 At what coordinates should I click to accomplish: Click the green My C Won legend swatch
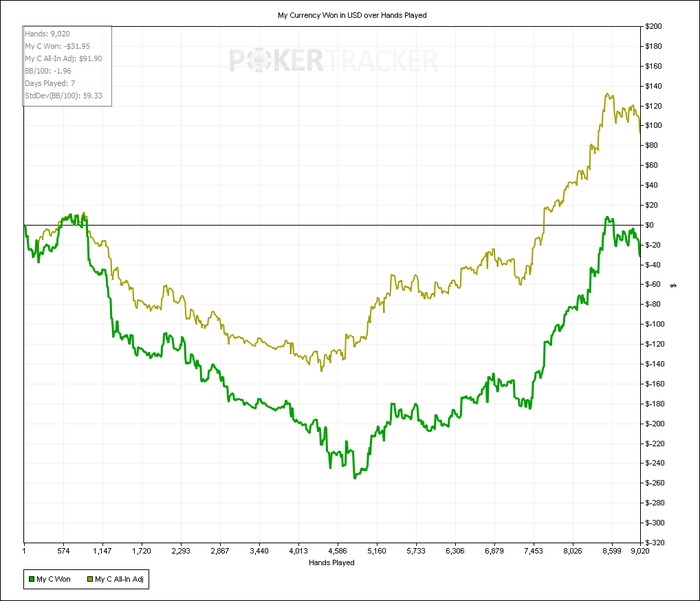[x=32, y=579]
